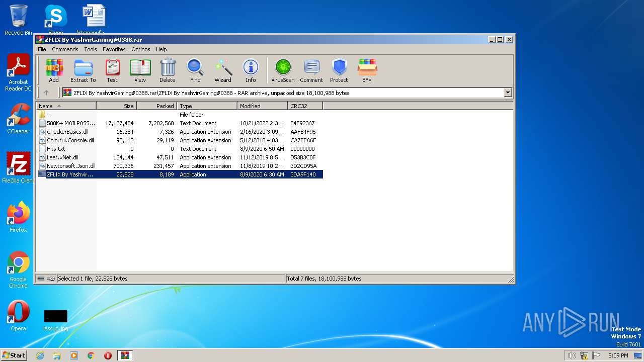Open CCleaner desktop shortcut

coord(18,119)
